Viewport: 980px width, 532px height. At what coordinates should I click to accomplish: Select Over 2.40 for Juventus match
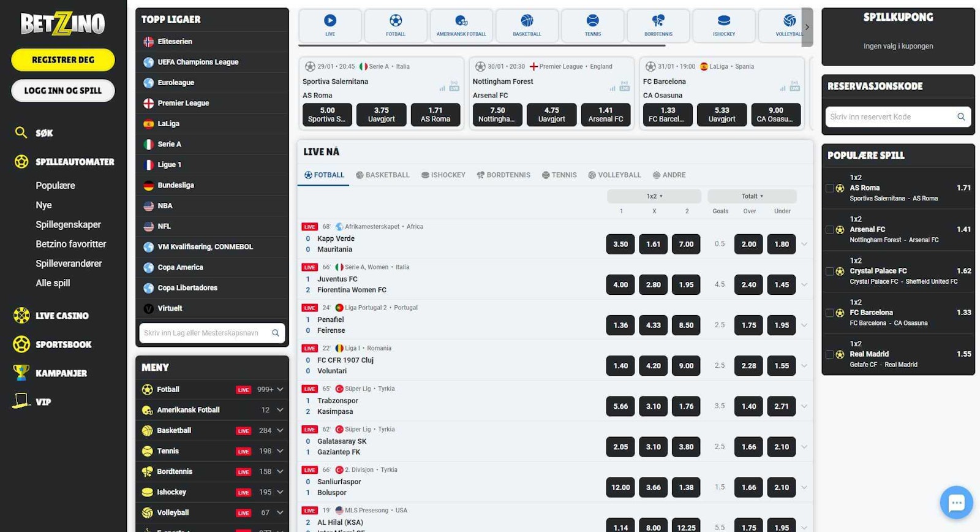tap(748, 284)
